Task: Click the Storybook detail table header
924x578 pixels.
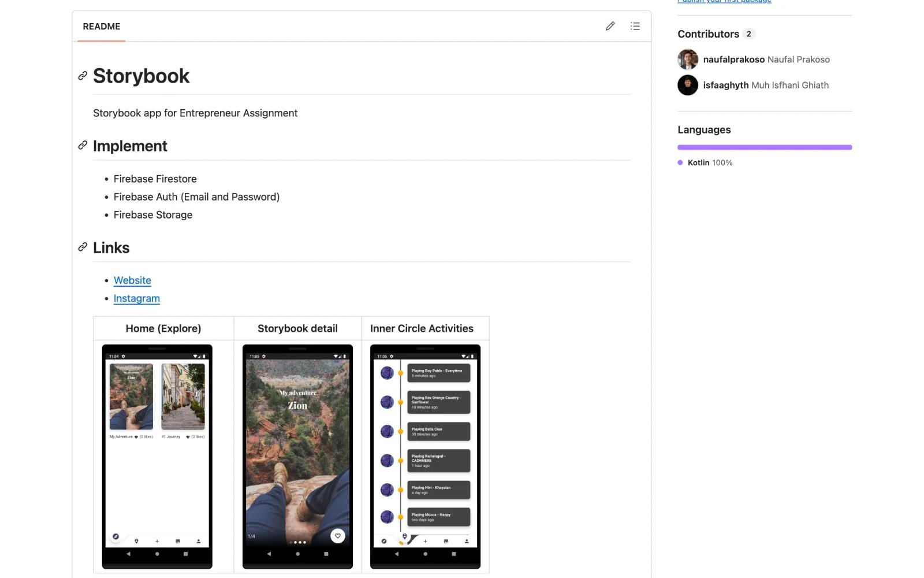Action: point(297,328)
